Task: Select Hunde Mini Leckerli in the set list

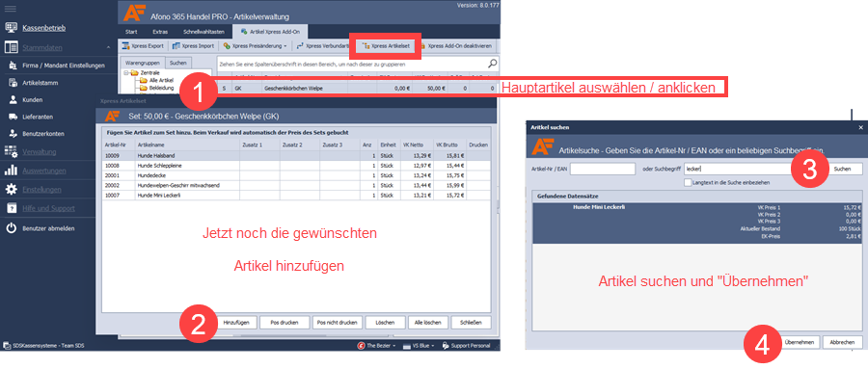Action: tap(296, 196)
